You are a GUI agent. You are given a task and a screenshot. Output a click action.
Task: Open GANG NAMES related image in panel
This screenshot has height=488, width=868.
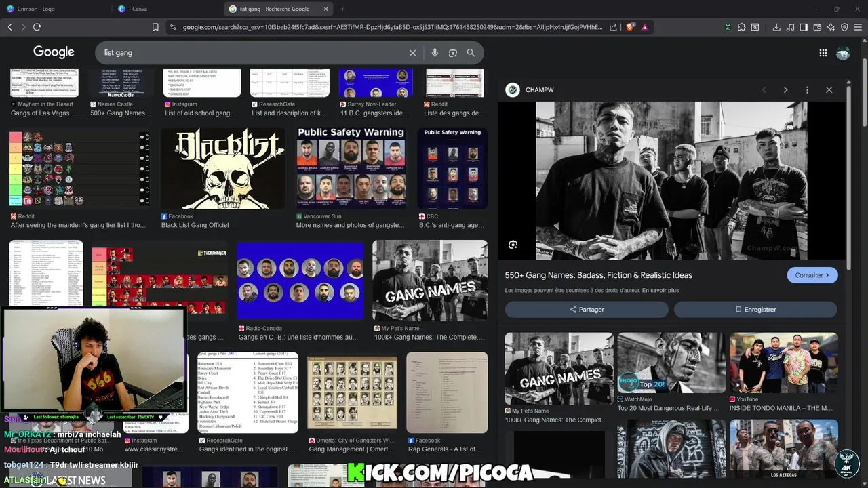559,369
